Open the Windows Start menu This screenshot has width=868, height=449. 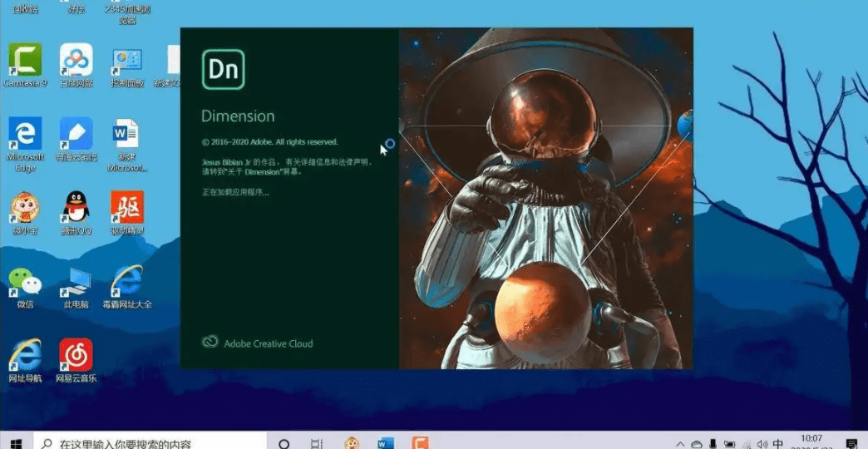(16, 442)
